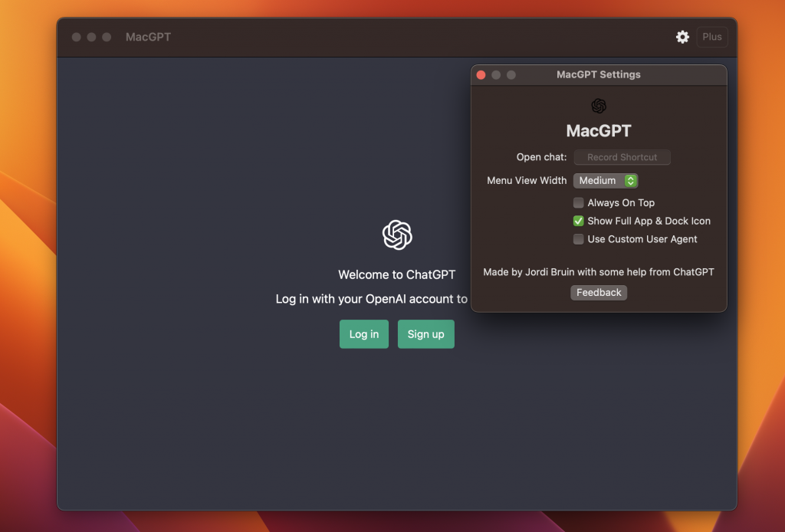
Task: Click the Plus button in title bar
Action: [x=712, y=37]
